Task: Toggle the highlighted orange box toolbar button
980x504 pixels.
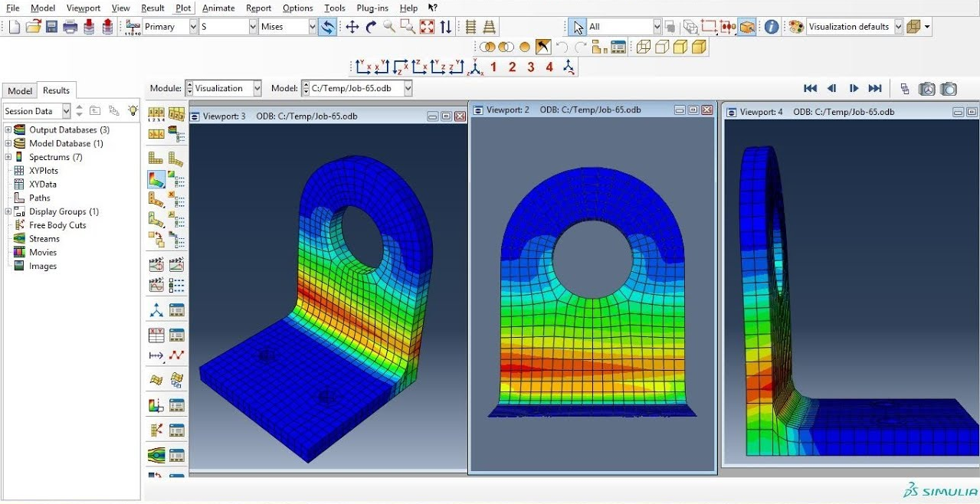Action: [x=746, y=27]
